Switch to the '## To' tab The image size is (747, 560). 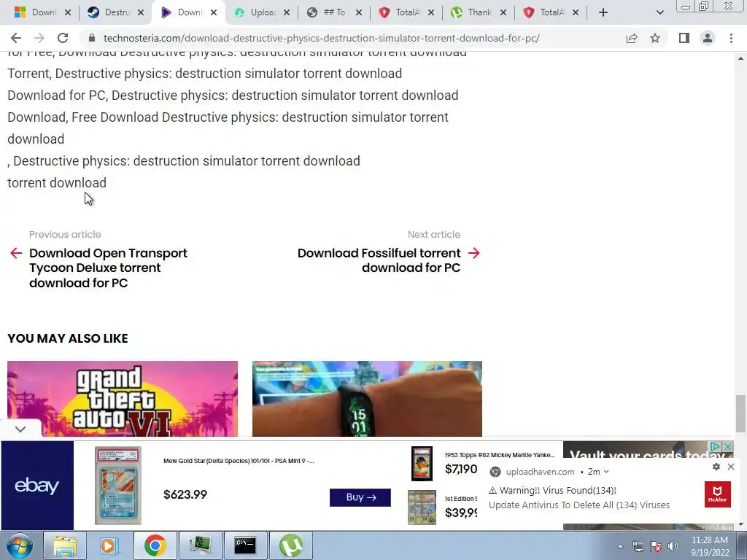[329, 12]
